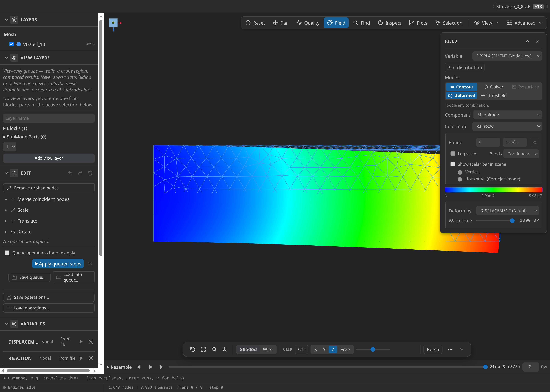The width and height of the screenshot is (550, 392).
Task: Click the Add view layer button
Action: pyautogui.click(x=49, y=158)
